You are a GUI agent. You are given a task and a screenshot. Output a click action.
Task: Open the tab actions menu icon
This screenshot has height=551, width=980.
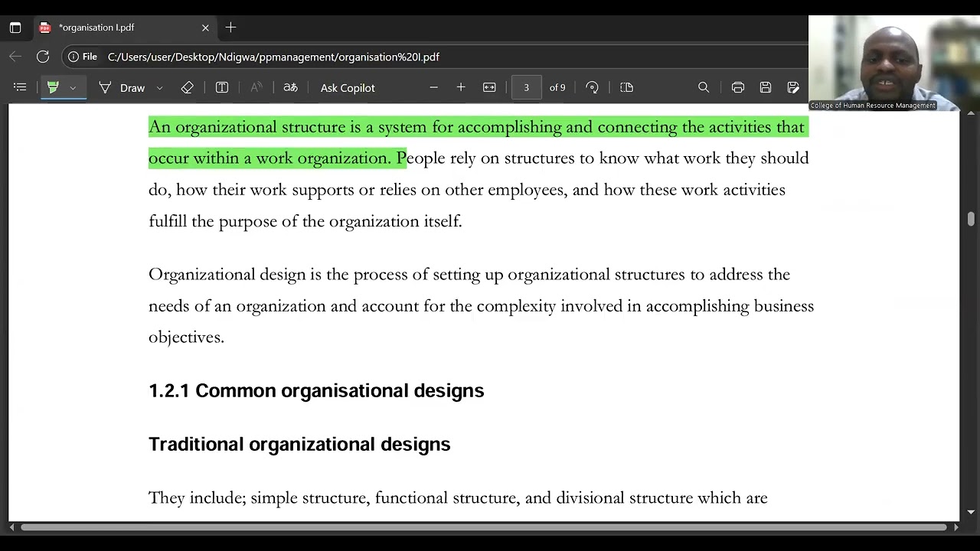15,28
